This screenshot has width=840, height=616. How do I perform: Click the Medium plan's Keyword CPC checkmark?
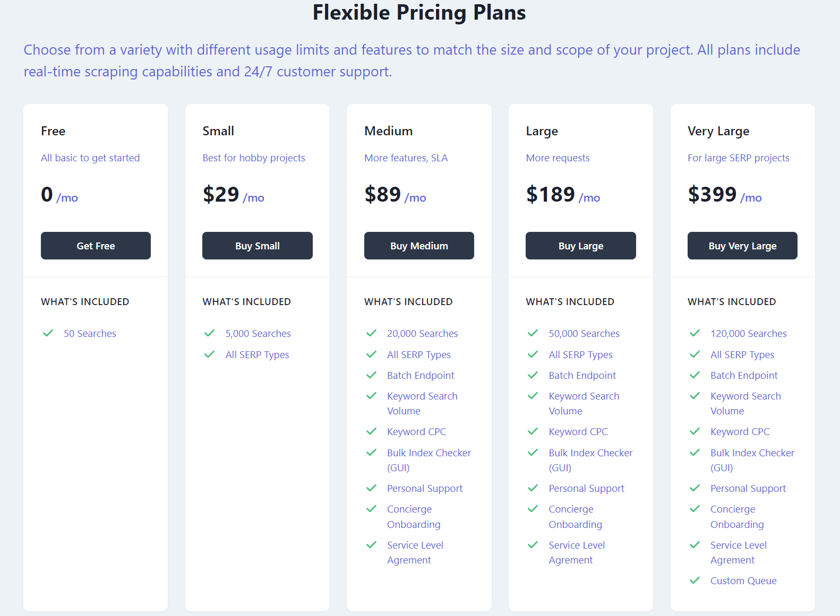[x=372, y=431]
